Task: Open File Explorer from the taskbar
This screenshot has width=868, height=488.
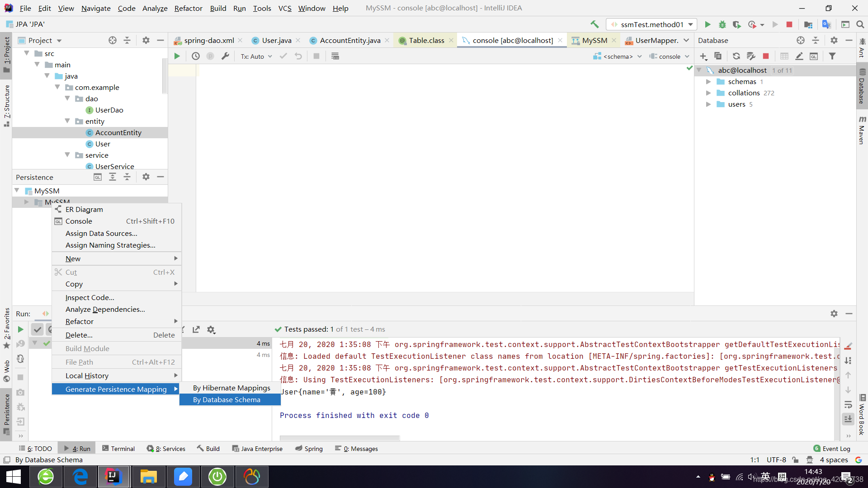Action: pos(148,477)
